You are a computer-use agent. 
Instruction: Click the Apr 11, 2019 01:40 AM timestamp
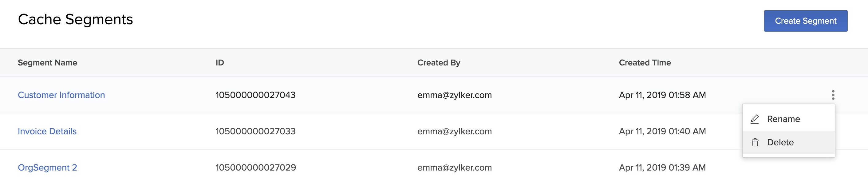[x=662, y=132]
